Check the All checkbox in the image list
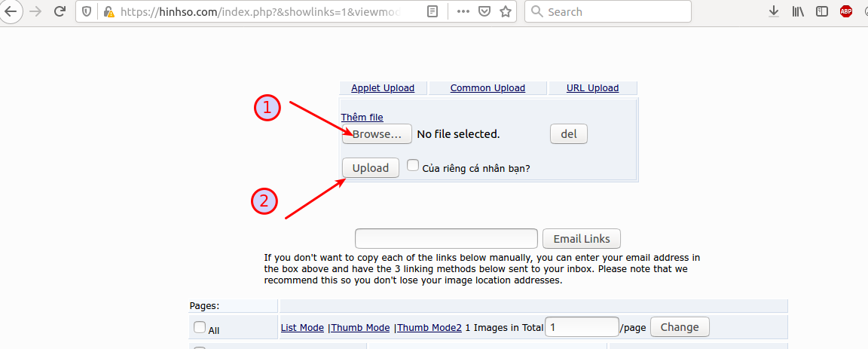 tap(199, 327)
